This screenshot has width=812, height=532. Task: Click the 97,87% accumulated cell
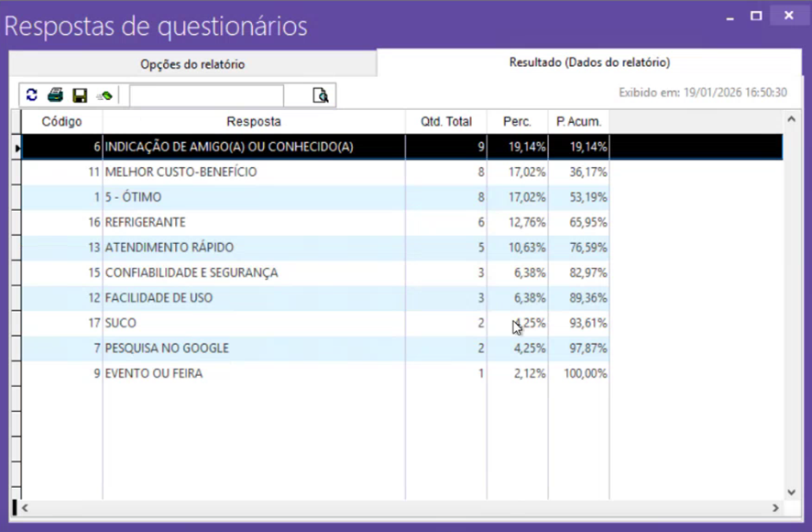click(x=579, y=348)
